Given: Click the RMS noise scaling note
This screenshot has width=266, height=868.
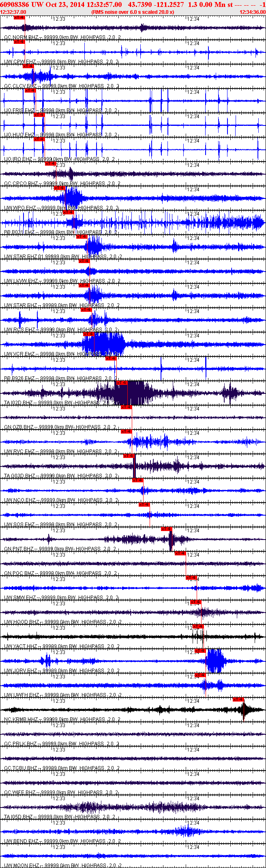Looking at the screenshot, I should (x=133, y=12).
